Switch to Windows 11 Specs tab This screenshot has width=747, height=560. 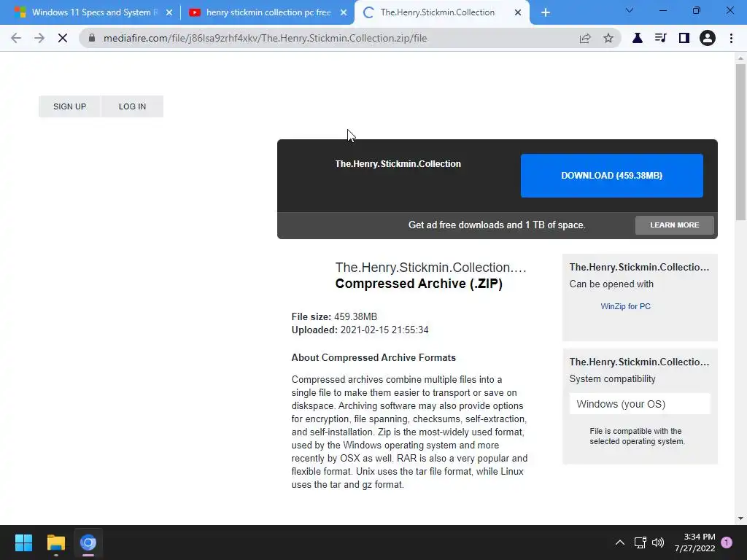tap(93, 12)
